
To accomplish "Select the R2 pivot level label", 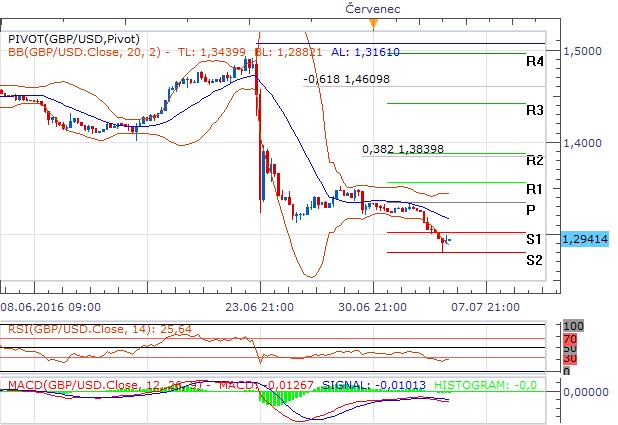I will [535, 160].
